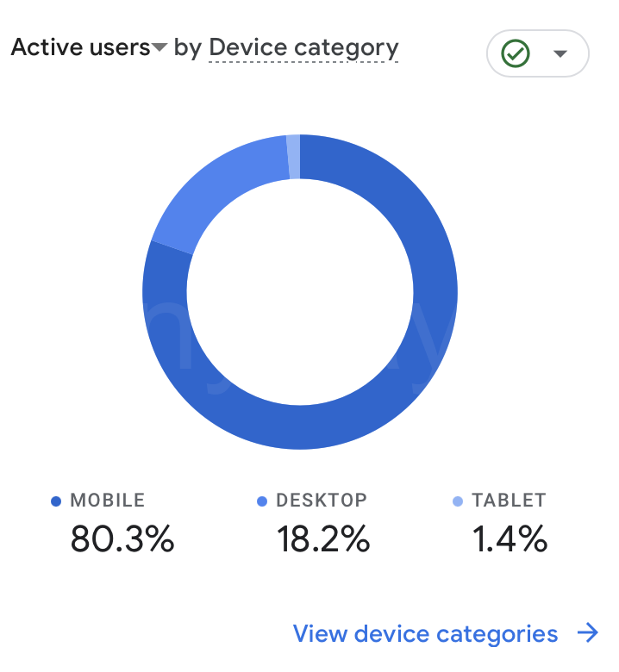Select the MOBILE legend label

[107, 501]
